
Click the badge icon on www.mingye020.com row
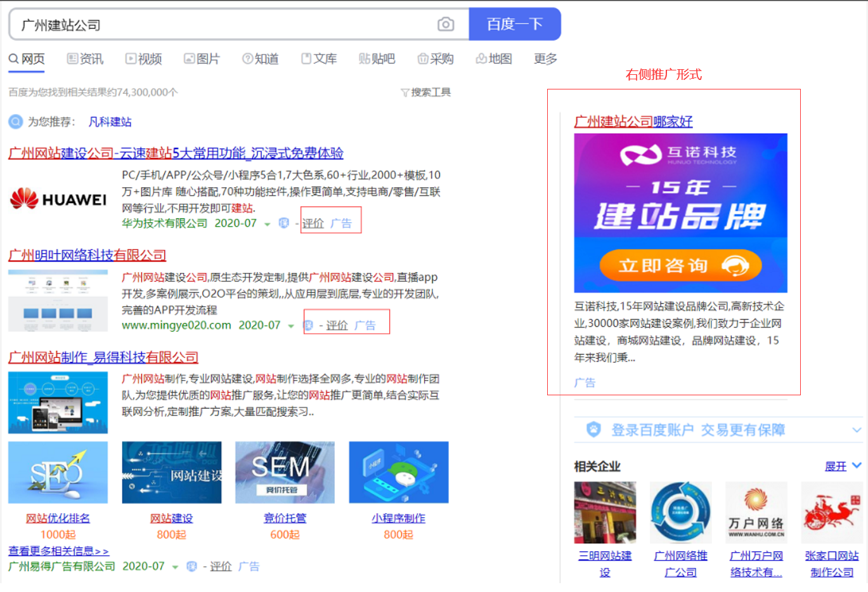309,326
